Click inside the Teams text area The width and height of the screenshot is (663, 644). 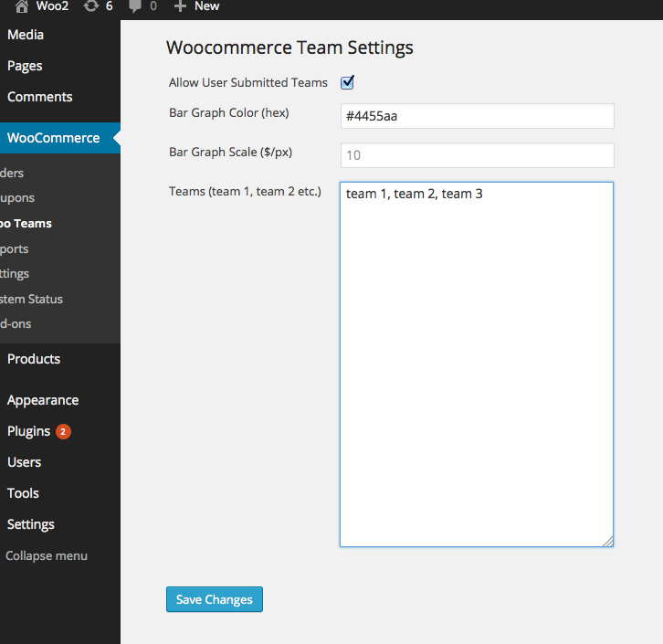click(476, 365)
